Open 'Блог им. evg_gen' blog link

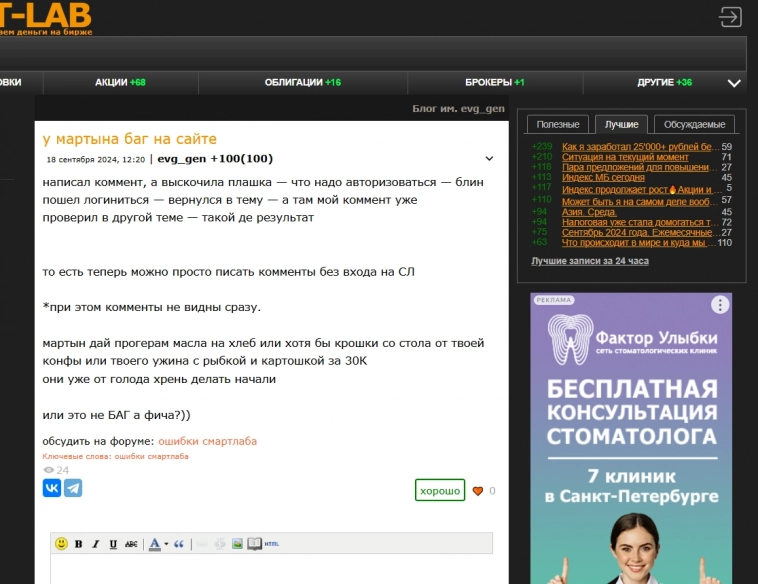[x=458, y=109]
